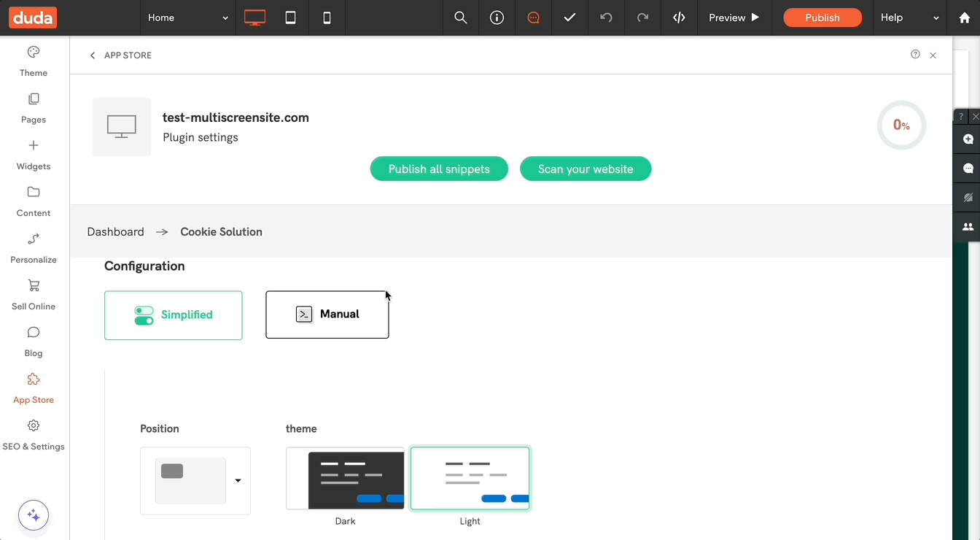Click the Publish all snippets button
980x540 pixels.
(x=439, y=169)
